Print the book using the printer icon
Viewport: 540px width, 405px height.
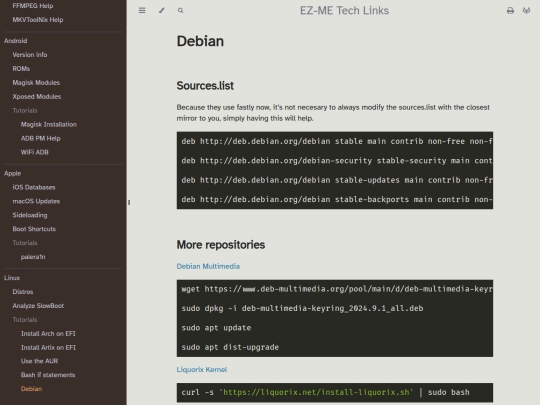point(510,11)
